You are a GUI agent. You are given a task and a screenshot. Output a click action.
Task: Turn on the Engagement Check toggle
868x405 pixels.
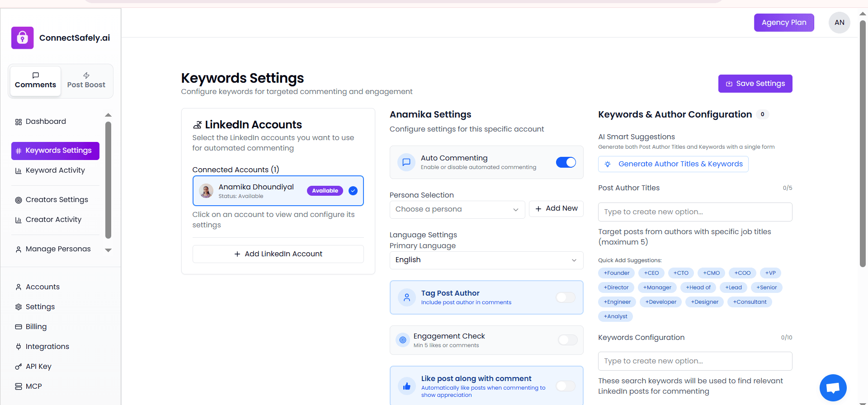coord(568,340)
